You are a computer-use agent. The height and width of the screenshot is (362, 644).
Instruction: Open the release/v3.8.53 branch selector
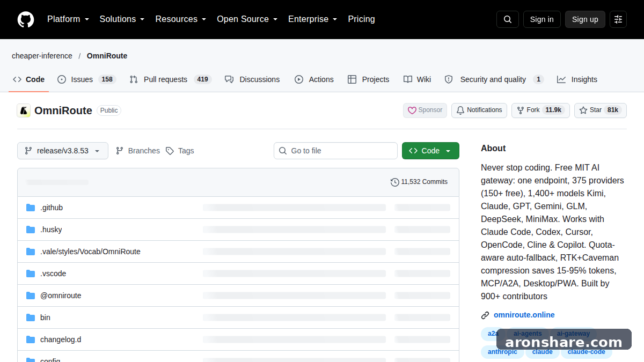click(63, 151)
